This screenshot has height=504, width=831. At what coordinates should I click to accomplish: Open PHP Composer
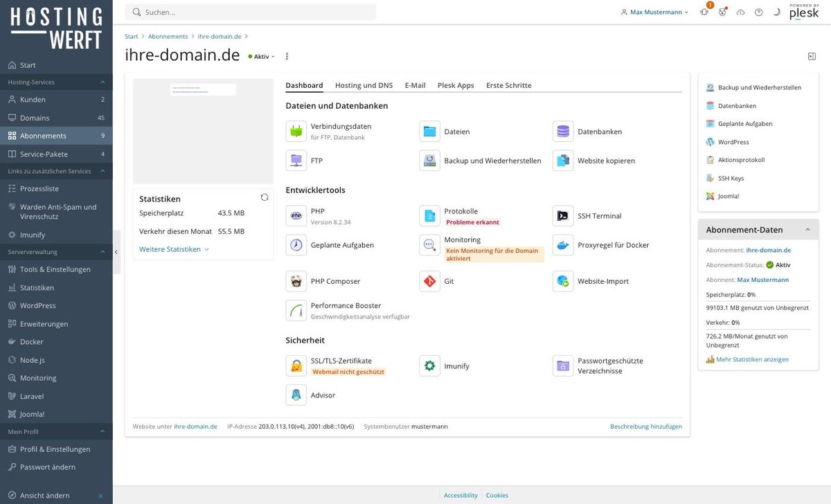pos(296,281)
